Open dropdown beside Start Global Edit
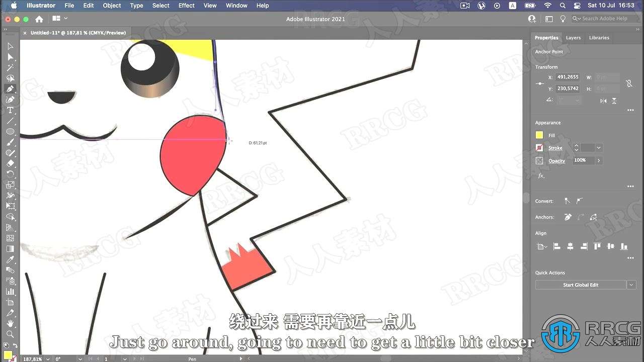The image size is (644, 362). [631, 285]
